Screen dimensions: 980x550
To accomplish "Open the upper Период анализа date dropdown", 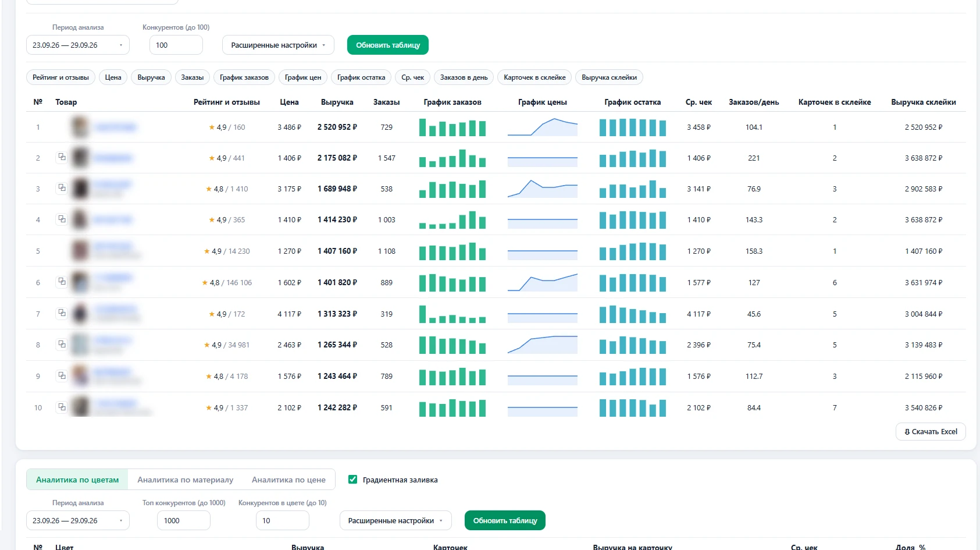I will pyautogui.click(x=78, y=45).
